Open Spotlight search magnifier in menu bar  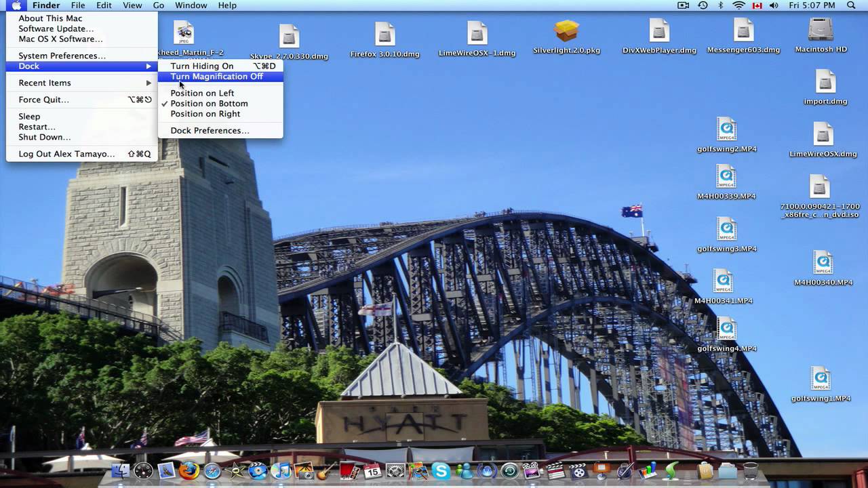pos(851,5)
